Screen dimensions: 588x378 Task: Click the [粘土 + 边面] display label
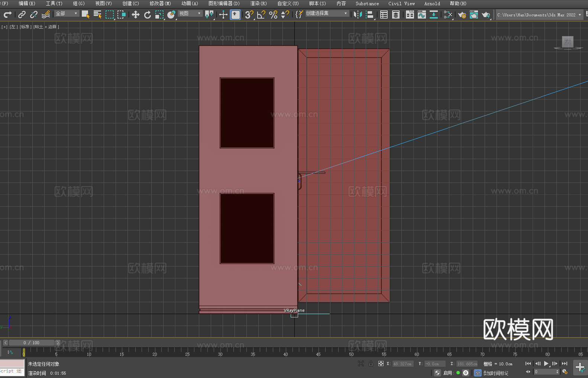click(x=46, y=27)
